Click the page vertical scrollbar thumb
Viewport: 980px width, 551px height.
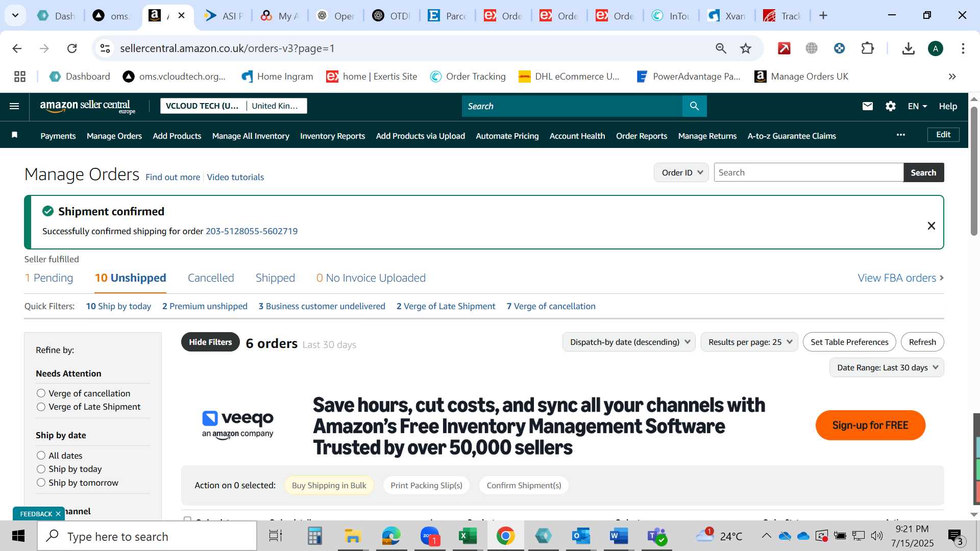click(974, 171)
